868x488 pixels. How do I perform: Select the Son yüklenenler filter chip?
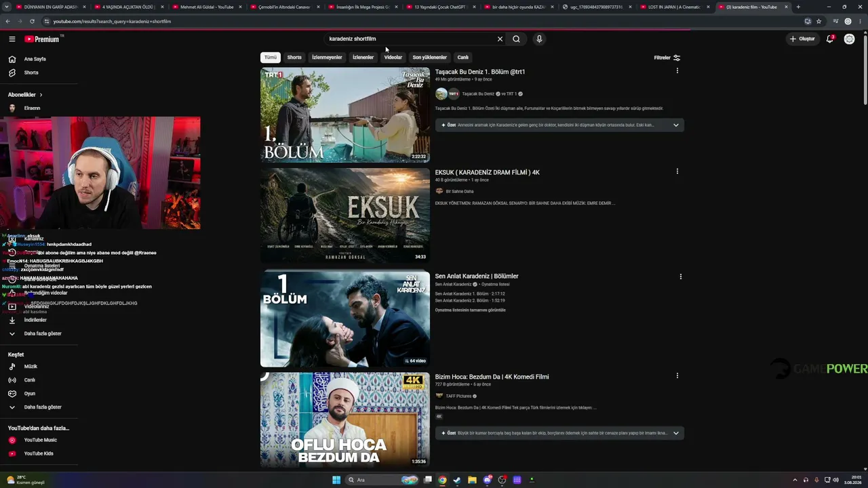pos(430,58)
